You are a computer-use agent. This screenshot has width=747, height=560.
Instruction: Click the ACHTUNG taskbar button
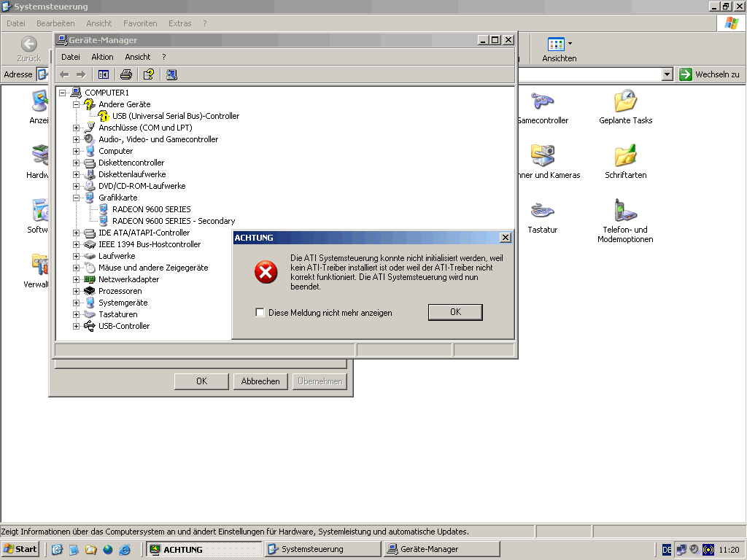[x=204, y=549]
